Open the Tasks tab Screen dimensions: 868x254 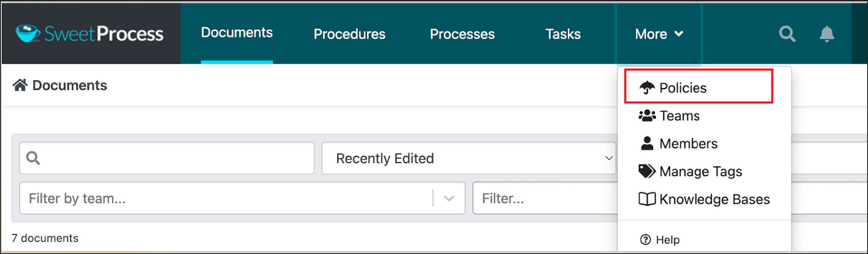click(x=563, y=34)
